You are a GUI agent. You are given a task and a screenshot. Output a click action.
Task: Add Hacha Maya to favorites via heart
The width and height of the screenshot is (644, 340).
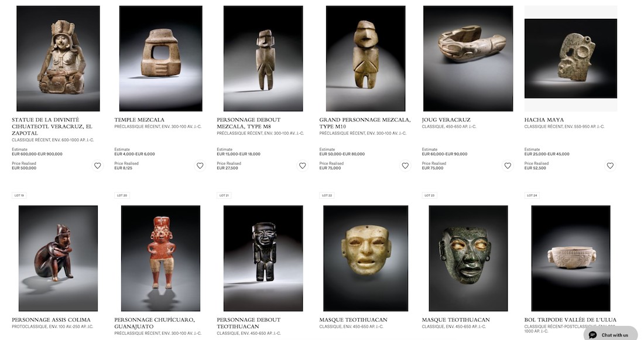610,166
